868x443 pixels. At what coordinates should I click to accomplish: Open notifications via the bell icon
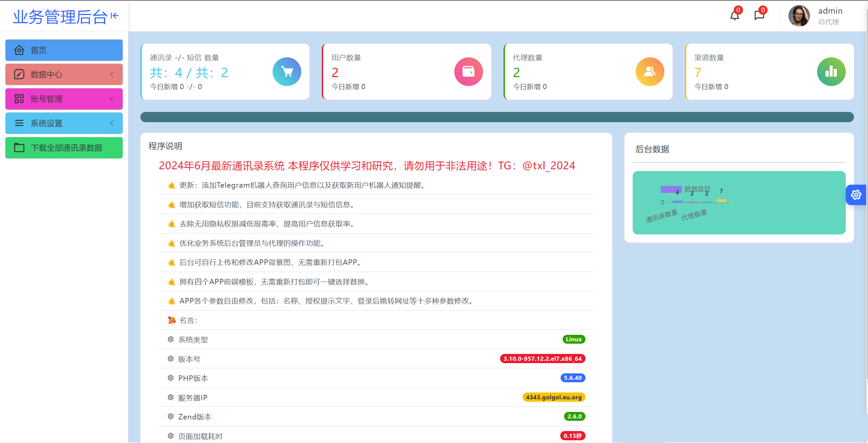[734, 16]
